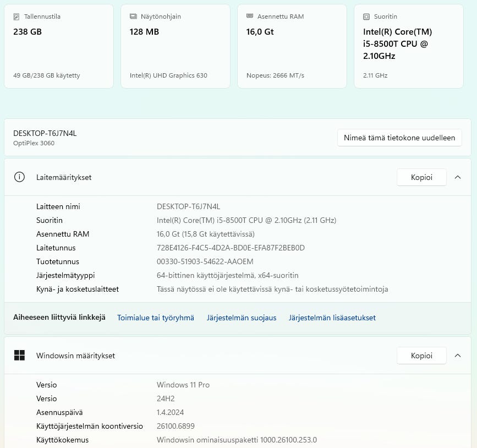Click the Intel(R) UHD Graphics 630 text

click(168, 75)
